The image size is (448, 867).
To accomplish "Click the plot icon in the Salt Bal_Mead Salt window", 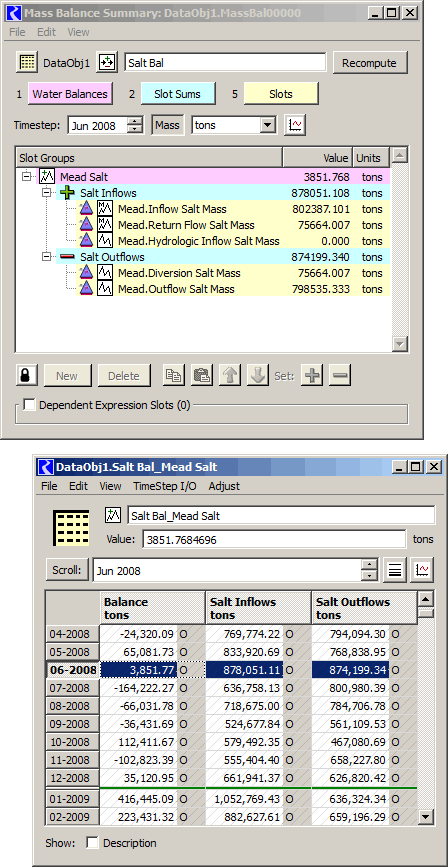I will (x=422, y=570).
